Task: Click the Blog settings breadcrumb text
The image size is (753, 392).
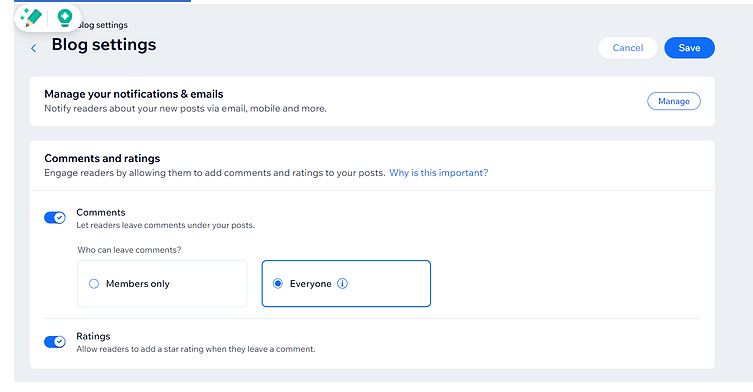Action: pyautogui.click(x=103, y=25)
